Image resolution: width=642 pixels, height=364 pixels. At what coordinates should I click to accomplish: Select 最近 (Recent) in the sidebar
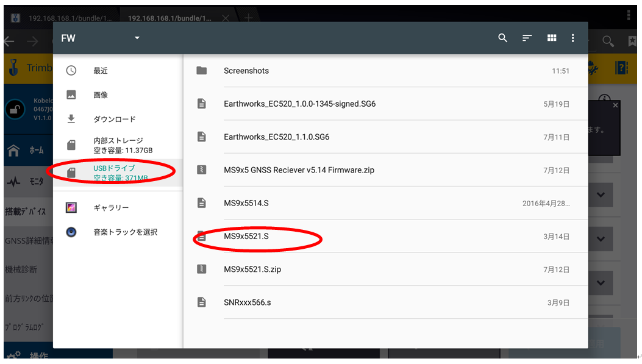pyautogui.click(x=101, y=71)
